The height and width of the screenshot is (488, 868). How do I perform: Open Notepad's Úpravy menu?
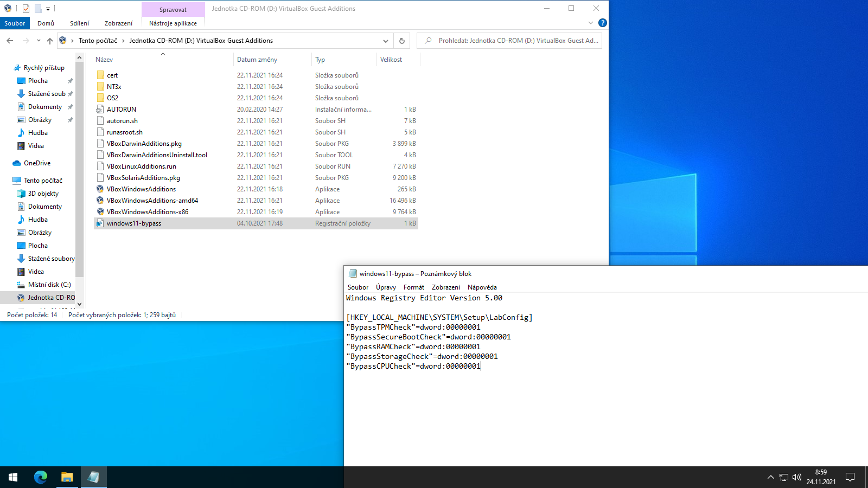pyautogui.click(x=386, y=287)
